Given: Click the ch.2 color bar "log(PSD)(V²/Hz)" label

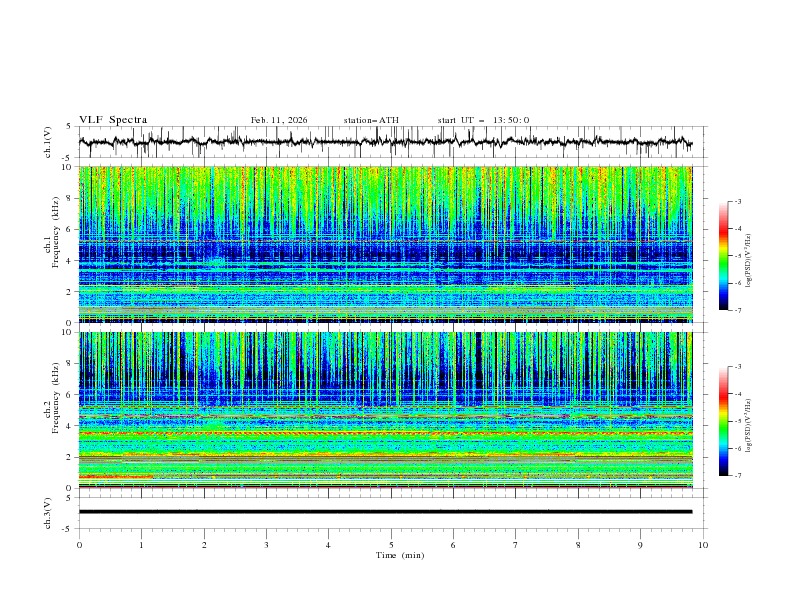Looking at the screenshot, I should [x=749, y=426].
